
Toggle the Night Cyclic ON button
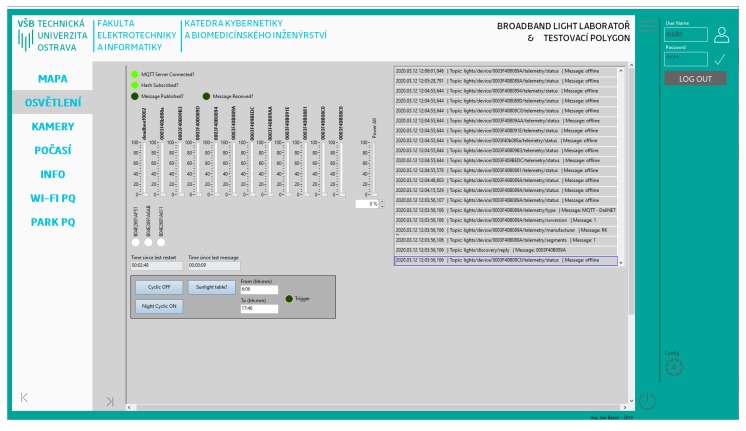tap(158, 307)
